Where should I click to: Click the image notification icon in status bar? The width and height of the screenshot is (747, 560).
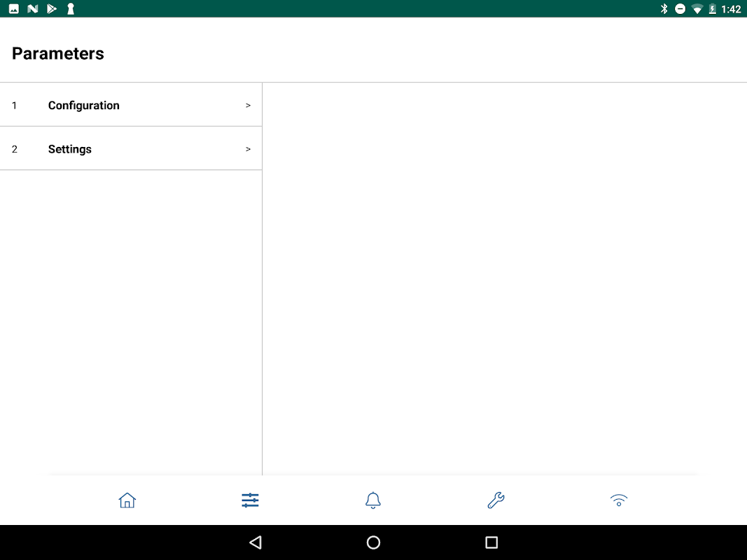14,8
